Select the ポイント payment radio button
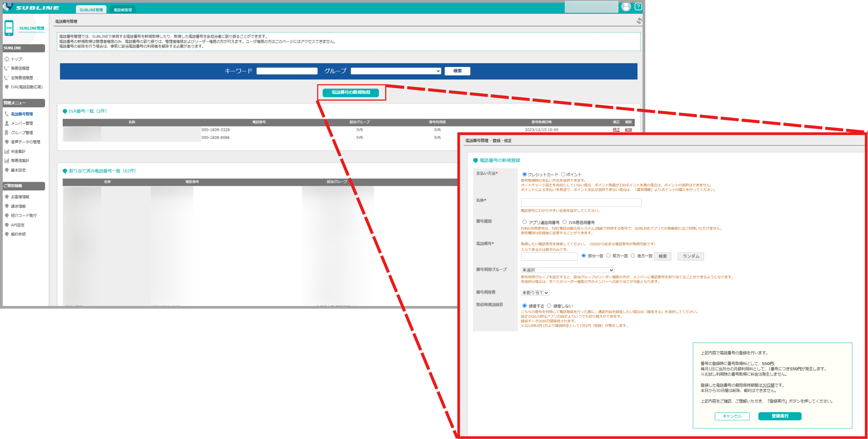The width and height of the screenshot is (868, 439). [563, 174]
